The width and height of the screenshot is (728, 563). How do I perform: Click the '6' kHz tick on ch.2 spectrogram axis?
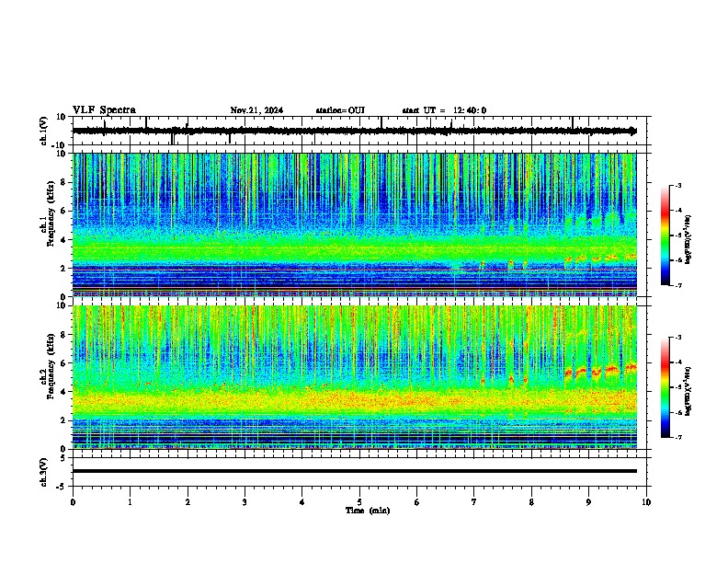(63, 363)
